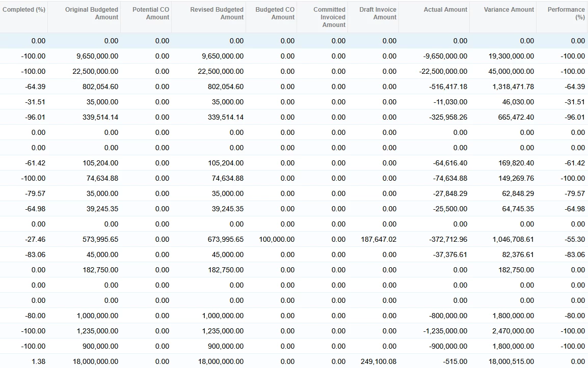
Task: Select the 62,848.29 Variance Amount cell
Action: coord(518,194)
